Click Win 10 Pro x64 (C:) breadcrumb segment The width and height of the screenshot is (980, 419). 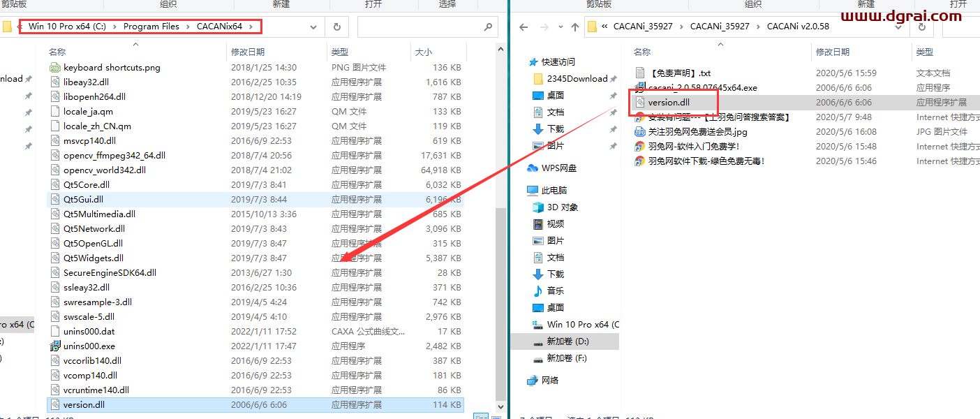(68, 27)
